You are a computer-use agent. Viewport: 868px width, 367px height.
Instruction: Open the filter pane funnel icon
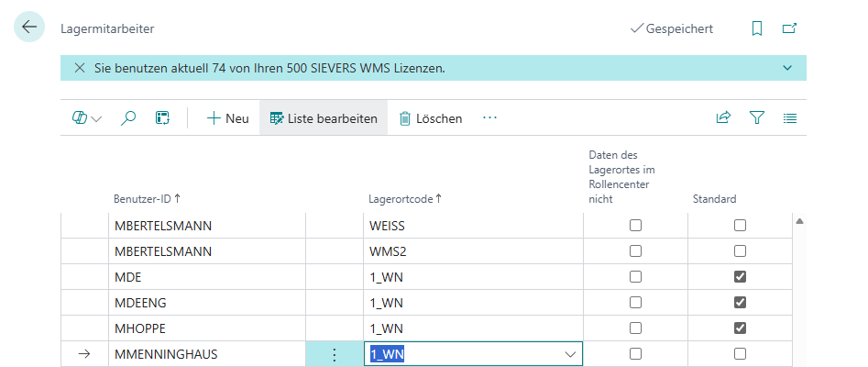click(757, 117)
